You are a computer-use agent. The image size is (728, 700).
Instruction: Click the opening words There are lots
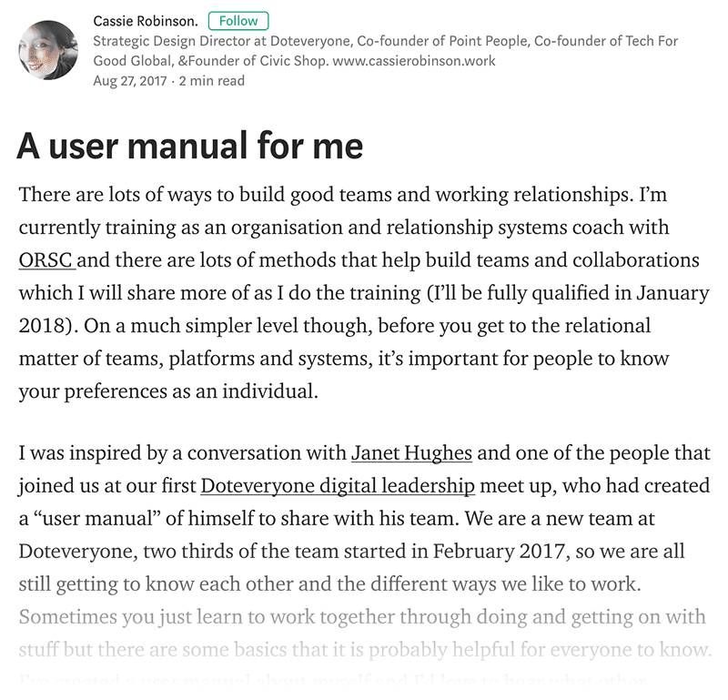pos(79,194)
